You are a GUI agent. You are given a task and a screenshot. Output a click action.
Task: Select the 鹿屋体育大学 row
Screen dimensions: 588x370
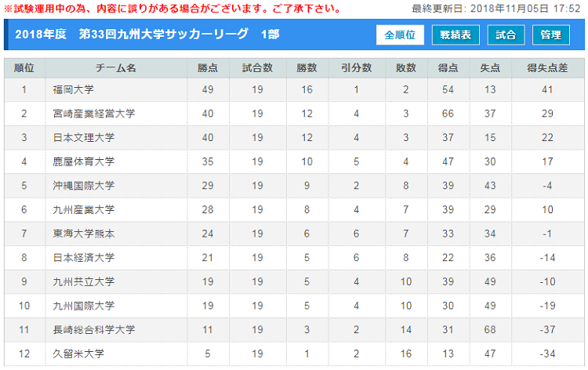click(x=294, y=161)
